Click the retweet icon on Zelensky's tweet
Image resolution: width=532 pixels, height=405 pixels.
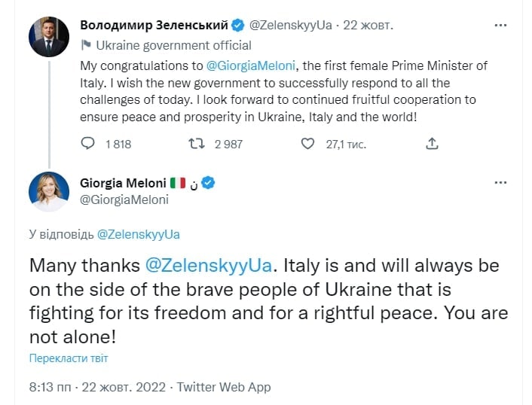coord(196,144)
